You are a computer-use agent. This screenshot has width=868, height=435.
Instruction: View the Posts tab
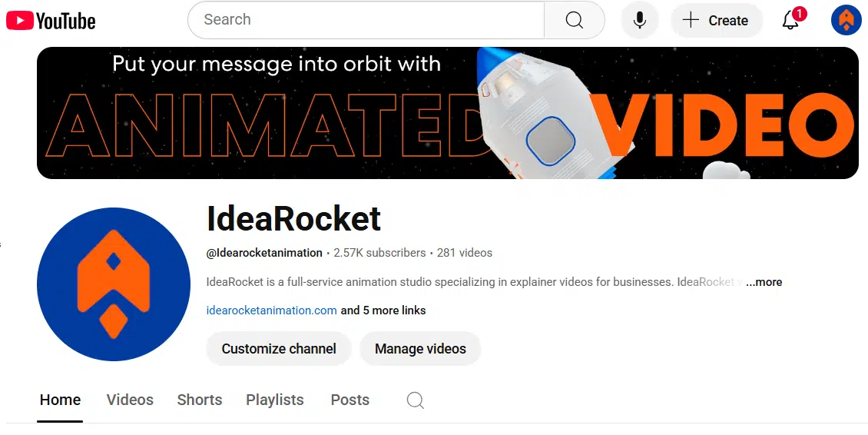[x=350, y=400]
